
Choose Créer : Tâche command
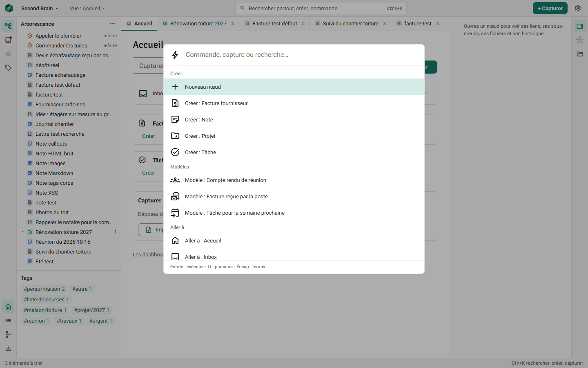pos(294,152)
